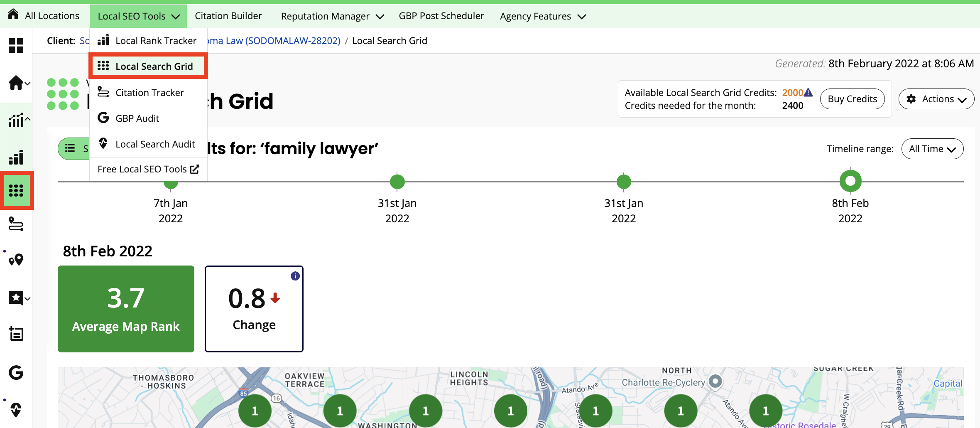
Task: Click the task list sidebar icon
Action: pyautogui.click(x=16, y=334)
